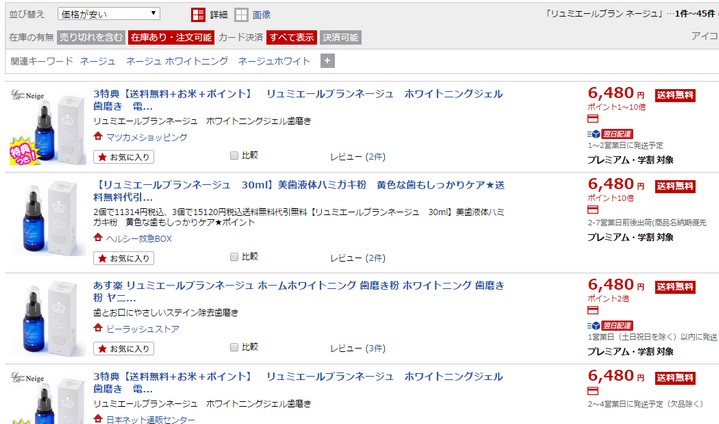Click ポイント1~10倍 text in first row
The width and height of the screenshot is (719, 424).
point(617,107)
